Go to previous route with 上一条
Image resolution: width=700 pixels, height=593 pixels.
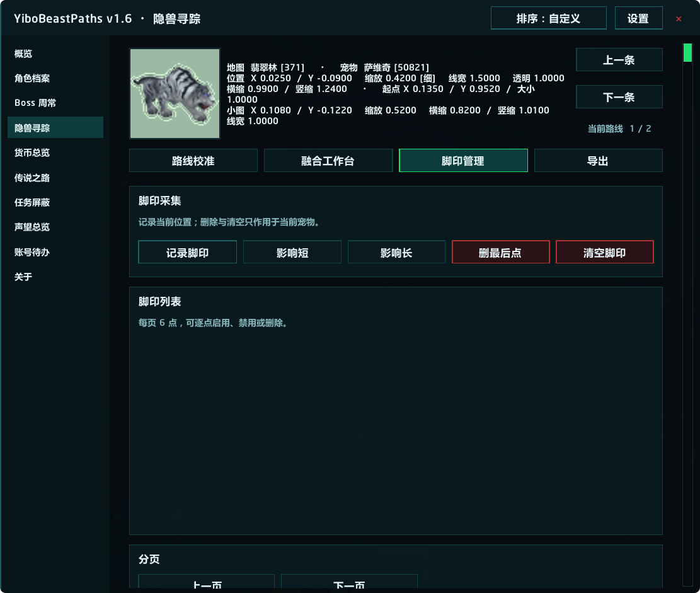tap(619, 60)
